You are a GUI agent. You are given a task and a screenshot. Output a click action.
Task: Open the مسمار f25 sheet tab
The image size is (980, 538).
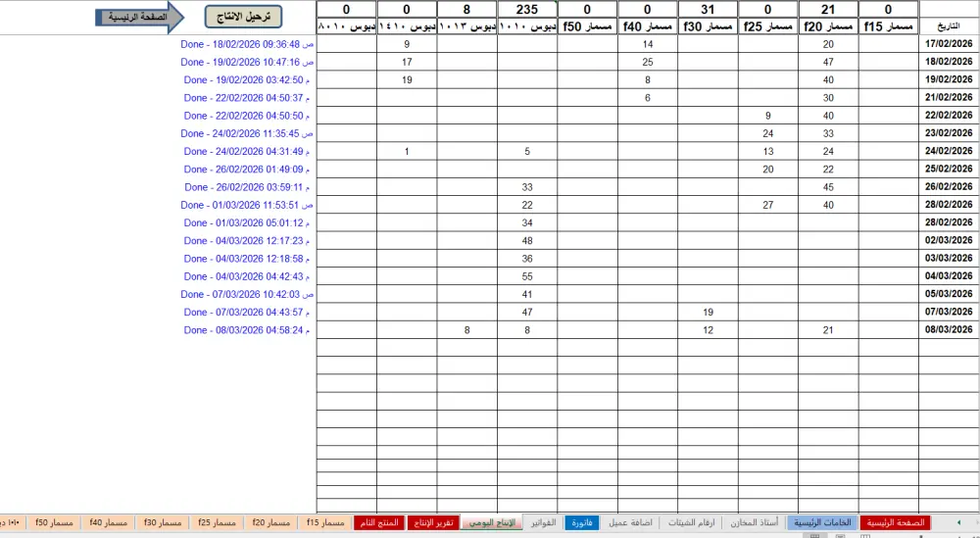coord(217,522)
